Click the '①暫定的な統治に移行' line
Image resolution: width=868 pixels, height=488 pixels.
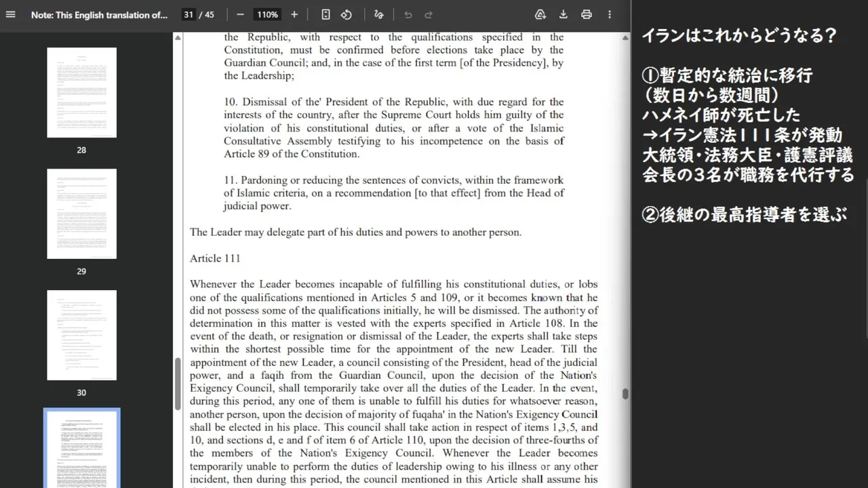(727, 75)
